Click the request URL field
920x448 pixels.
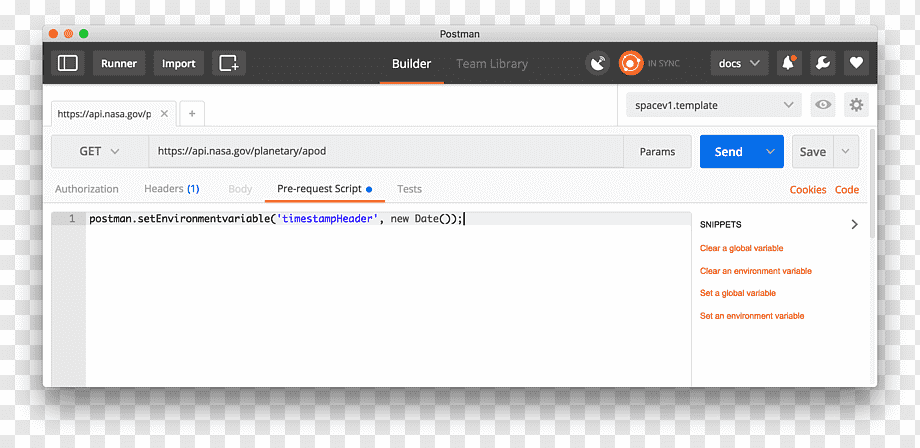385,151
